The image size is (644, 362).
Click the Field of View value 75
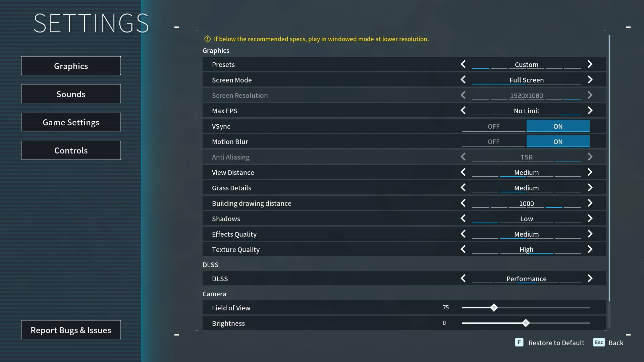[446, 307]
